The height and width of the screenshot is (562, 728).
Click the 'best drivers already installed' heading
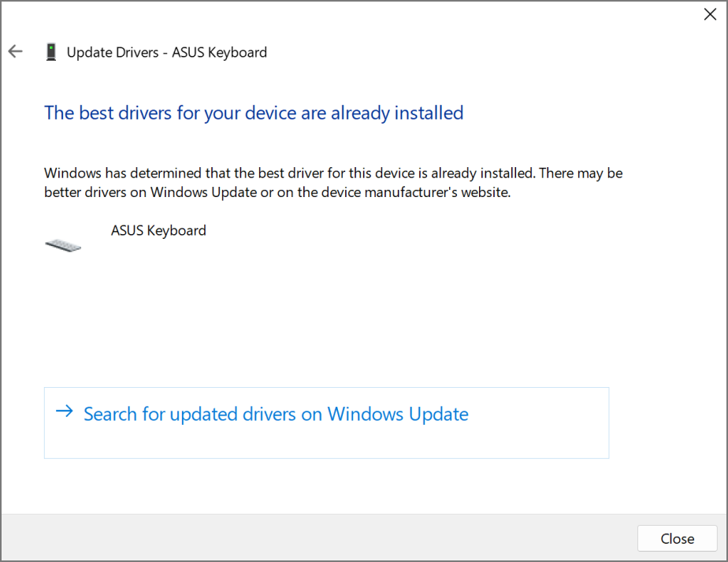click(x=254, y=113)
